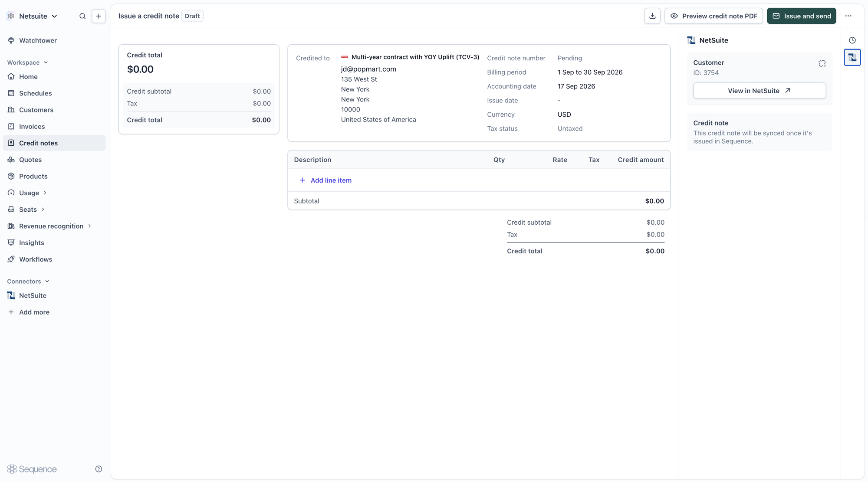The image size is (868, 482).
Task: Click the Netsuite workspace logo icon
Action: pyautogui.click(x=11, y=16)
